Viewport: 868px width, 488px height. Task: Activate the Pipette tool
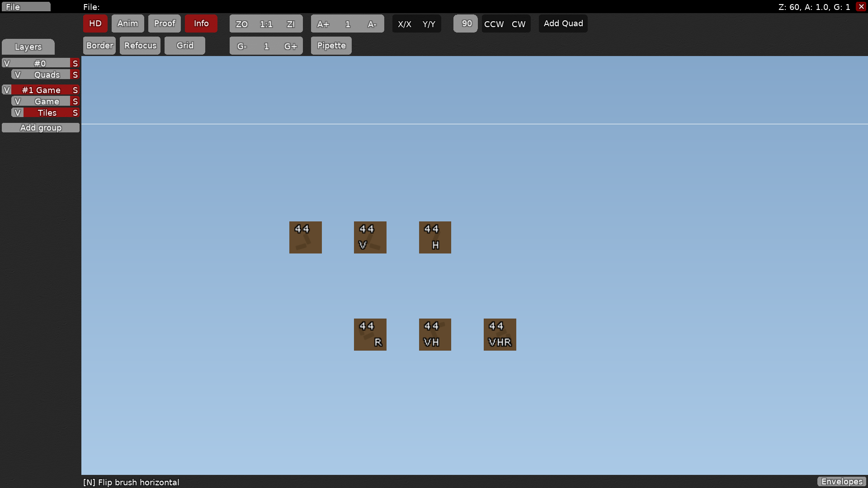331,46
